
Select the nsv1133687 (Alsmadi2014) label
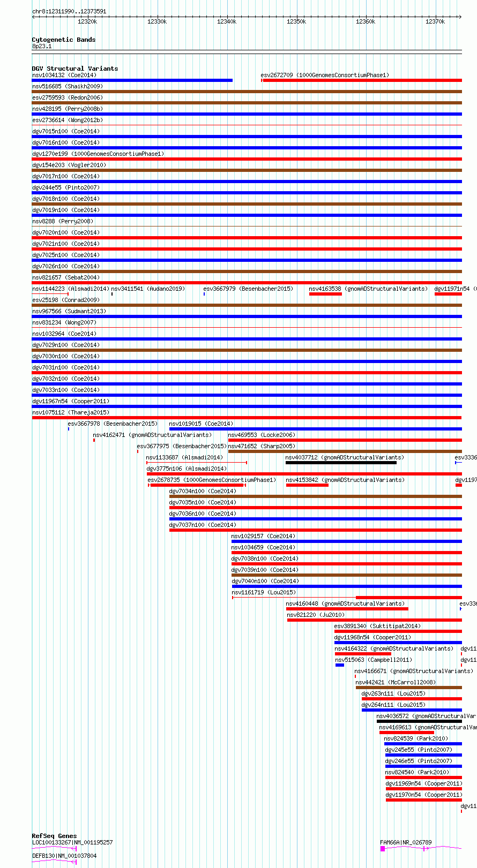coord(185,457)
